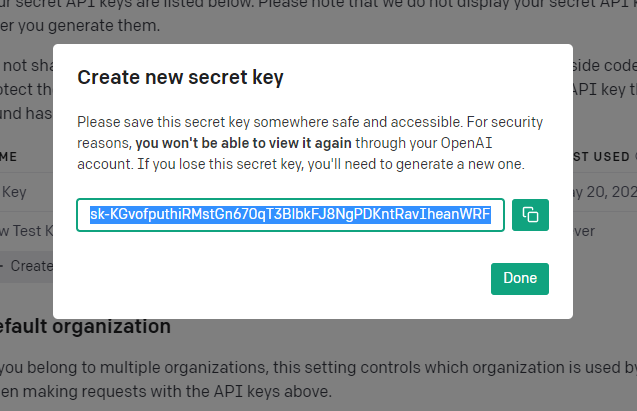637x411 pixels.
Task: Select the secret key text field
Action: 290,215
